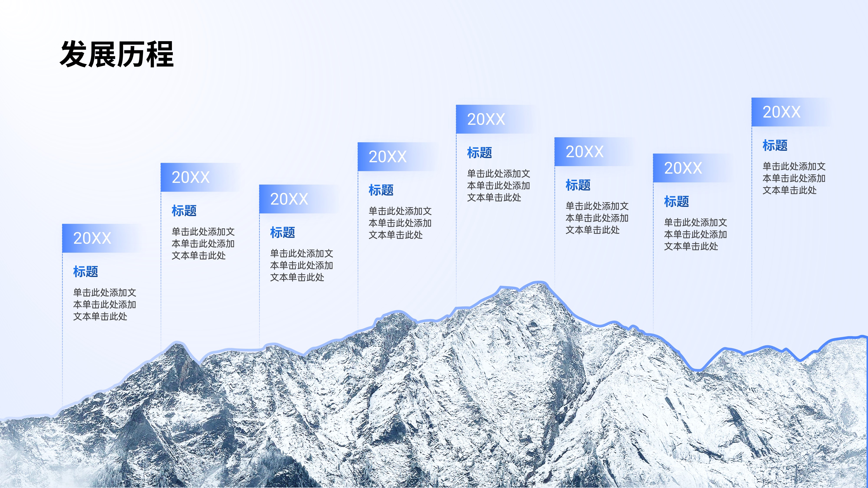Click the slide title 发展历程
Screen dimensions: 868x488
tap(117, 54)
